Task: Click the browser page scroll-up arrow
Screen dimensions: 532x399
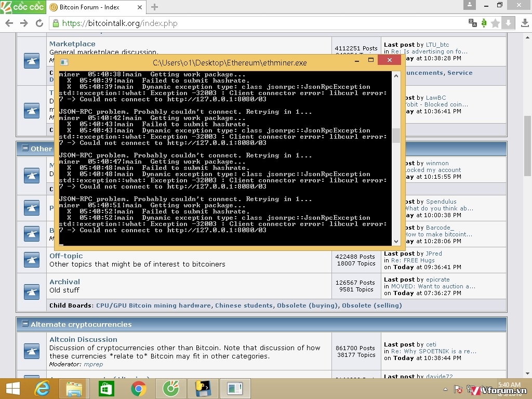Action: [528, 37]
